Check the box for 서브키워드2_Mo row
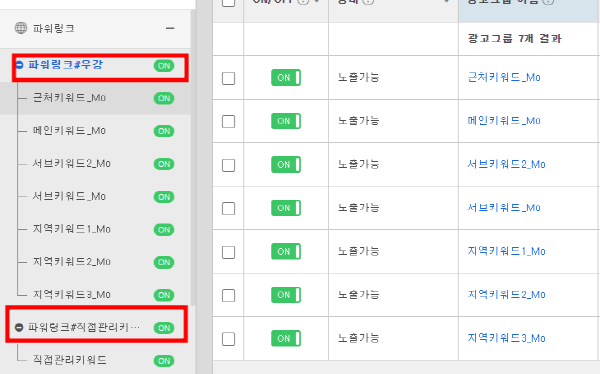The width and height of the screenshot is (600, 374). (x=228, y=165)
